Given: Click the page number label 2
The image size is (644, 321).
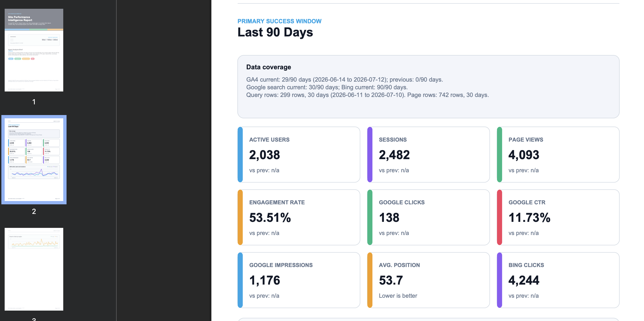Looking at the screenshot, I should click(34, 211).
